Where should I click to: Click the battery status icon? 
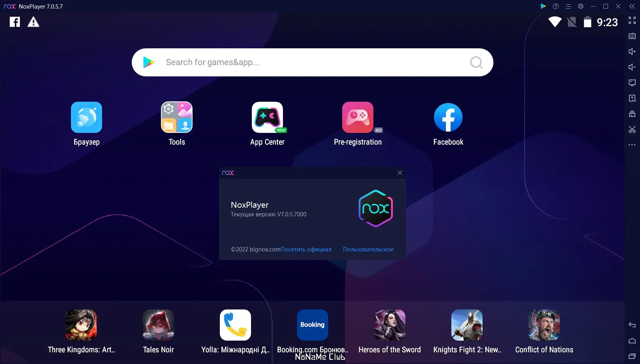click(x=587, y=22)
